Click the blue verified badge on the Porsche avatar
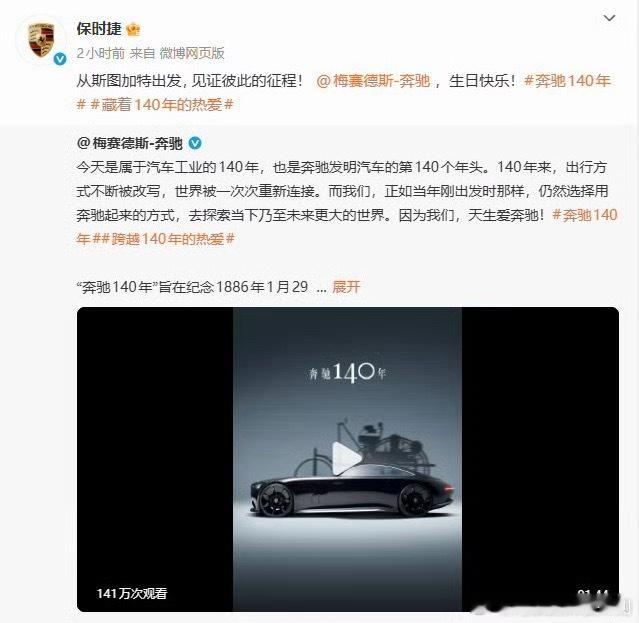Image resolution: width=639 pixels, height=623 pixels. (60, 59)
